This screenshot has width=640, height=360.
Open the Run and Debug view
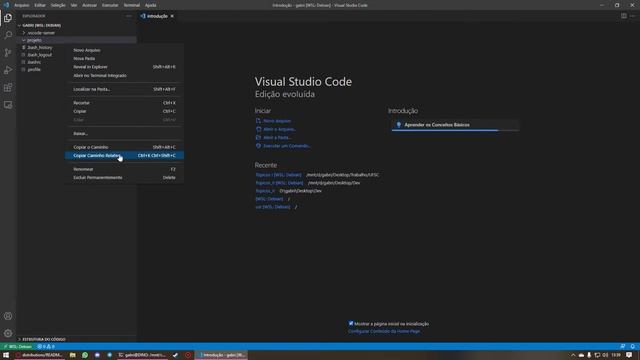8,70
